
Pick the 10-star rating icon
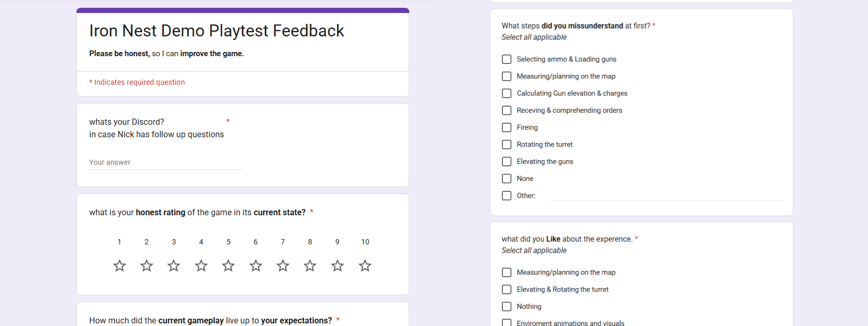(x=365, y=266)
